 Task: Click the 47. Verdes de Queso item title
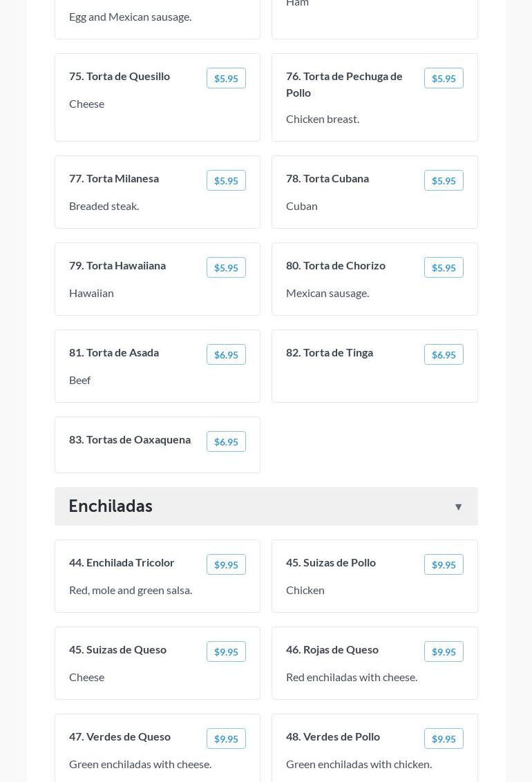(120, 736)
